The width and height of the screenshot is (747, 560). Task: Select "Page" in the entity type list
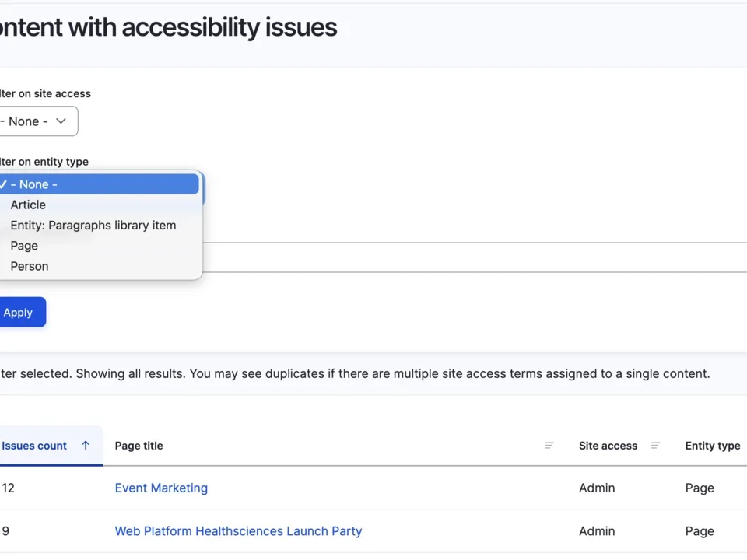pos(23,246)
